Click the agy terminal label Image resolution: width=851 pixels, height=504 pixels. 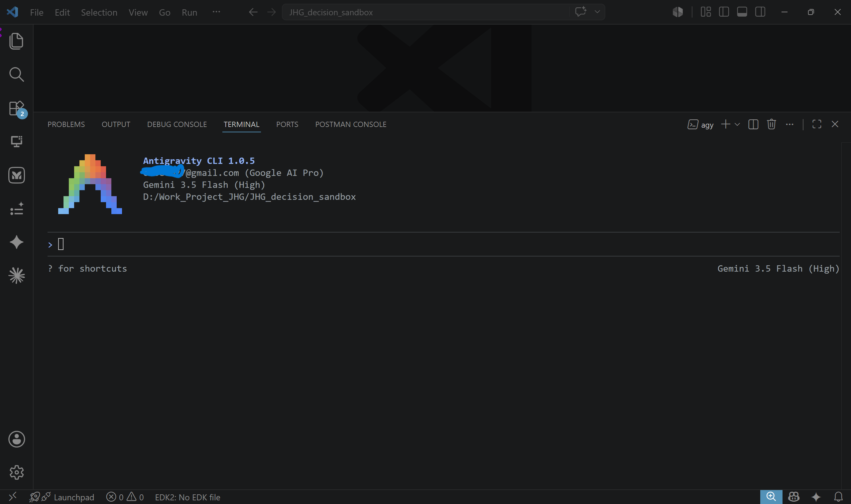pos(700,125)
